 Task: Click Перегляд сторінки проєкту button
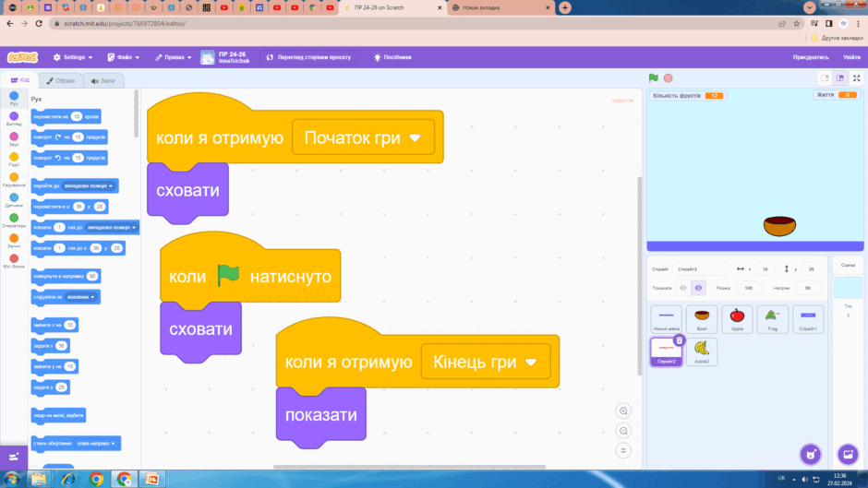point(309,57)
